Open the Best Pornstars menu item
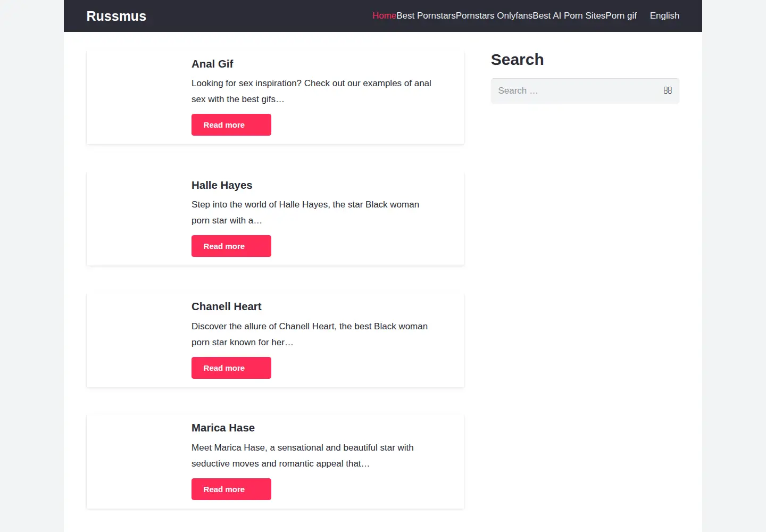The width and height of the screenshot is (766, 532). [x=426, y=16]
